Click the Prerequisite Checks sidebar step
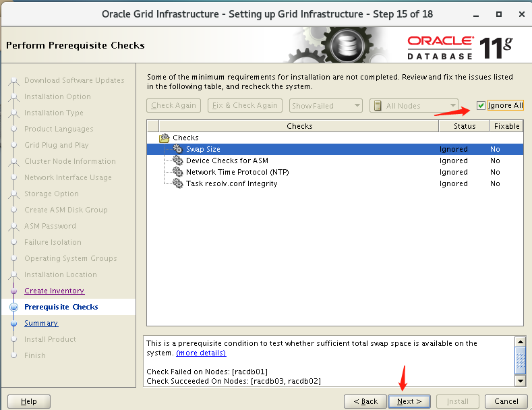The width and height of the screenshot is (532, 410). tap(61, 307)
